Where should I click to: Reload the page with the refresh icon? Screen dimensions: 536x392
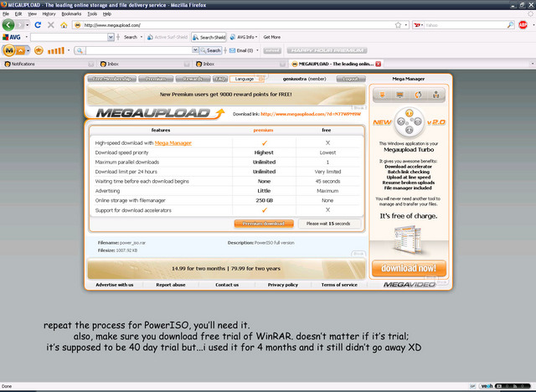click(38, 25)
